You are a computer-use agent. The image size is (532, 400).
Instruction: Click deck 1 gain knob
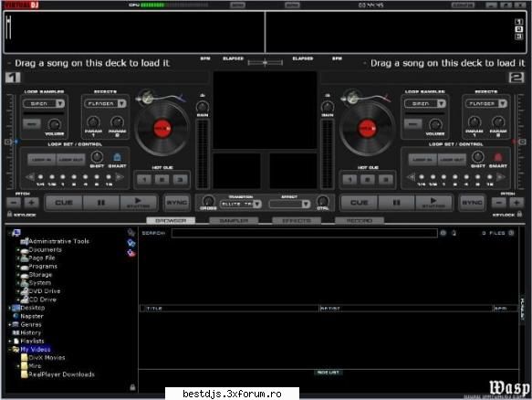203,107
